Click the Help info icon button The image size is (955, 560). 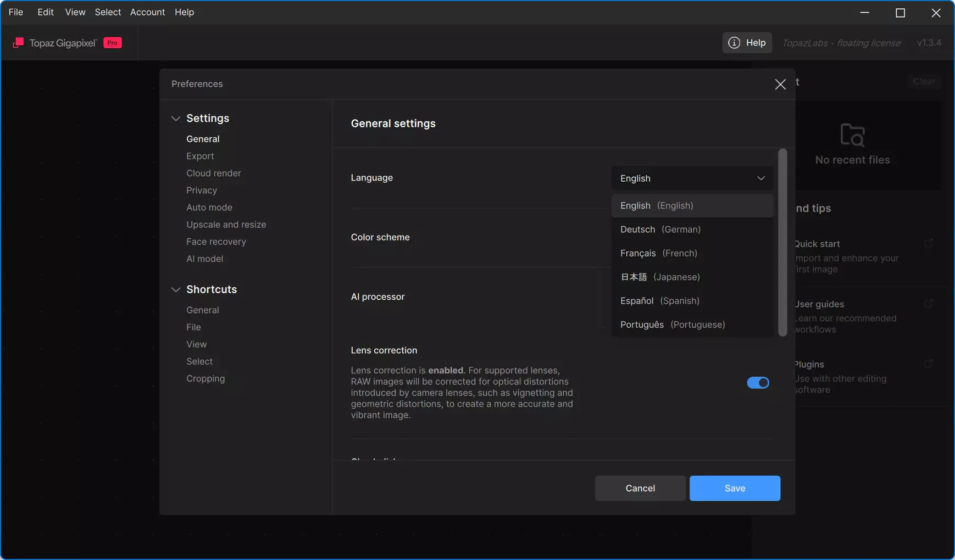click(x=747, y=43)
